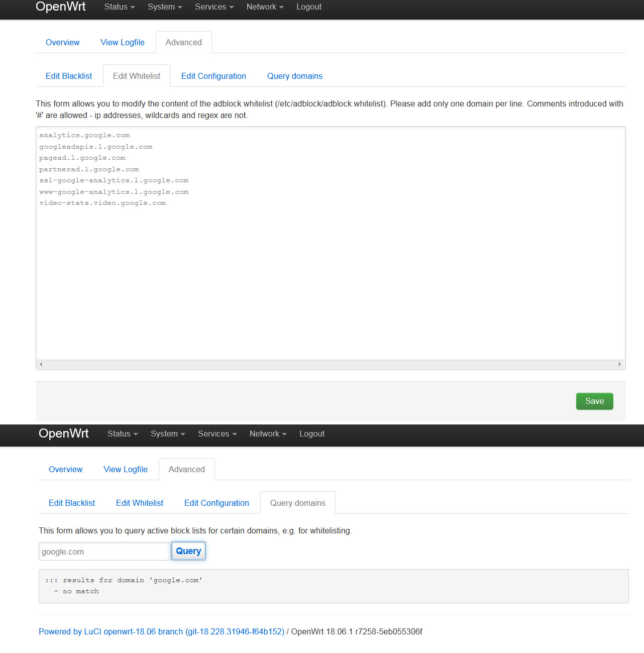This screenshot has height=653, width=644.
Task: Open the Powered by LuCI openwrt-18.06 branch link
Action: pos(162,632)
